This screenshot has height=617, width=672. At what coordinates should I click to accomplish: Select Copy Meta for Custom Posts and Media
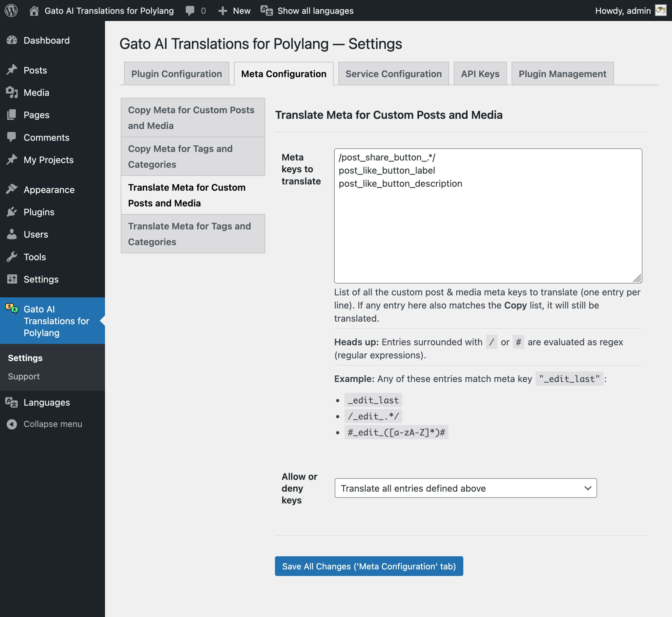point(193,117)
